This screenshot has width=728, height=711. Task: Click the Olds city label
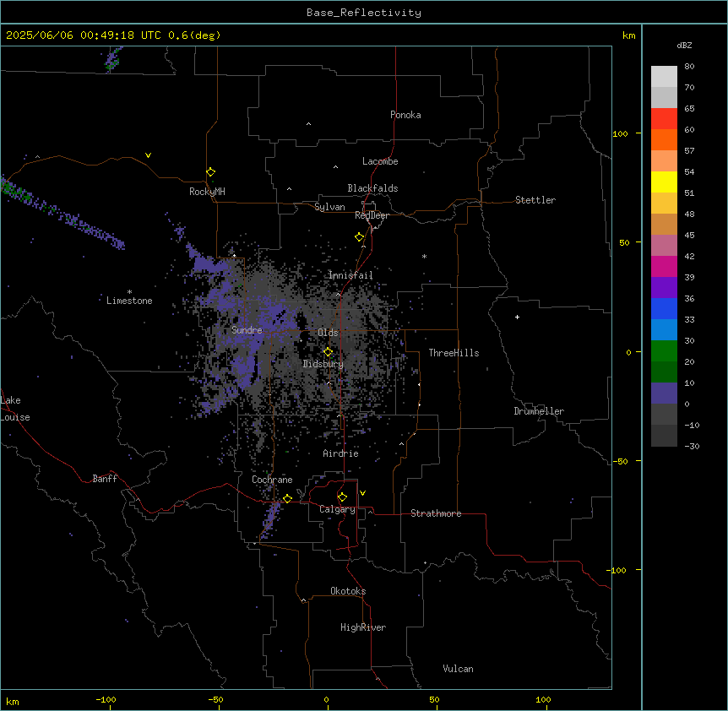[x=328, y=333]
